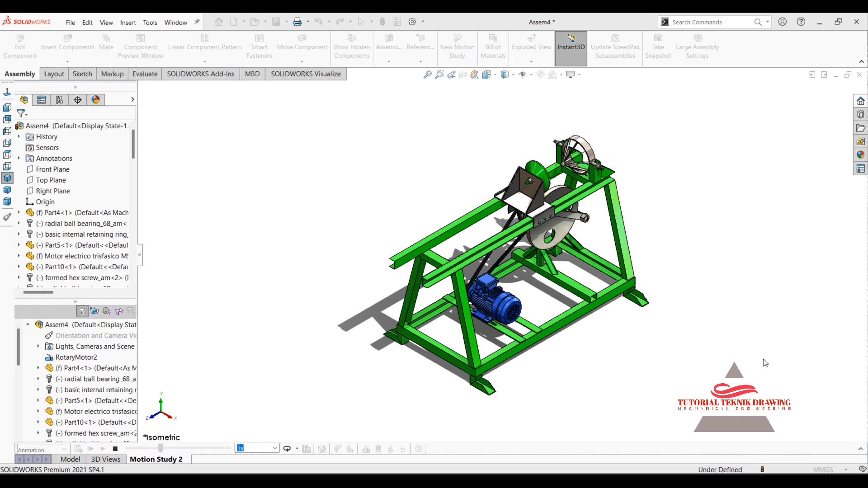Click the Normal To view icon
Viewport: 868px width, 488px height.
(7, 92)
